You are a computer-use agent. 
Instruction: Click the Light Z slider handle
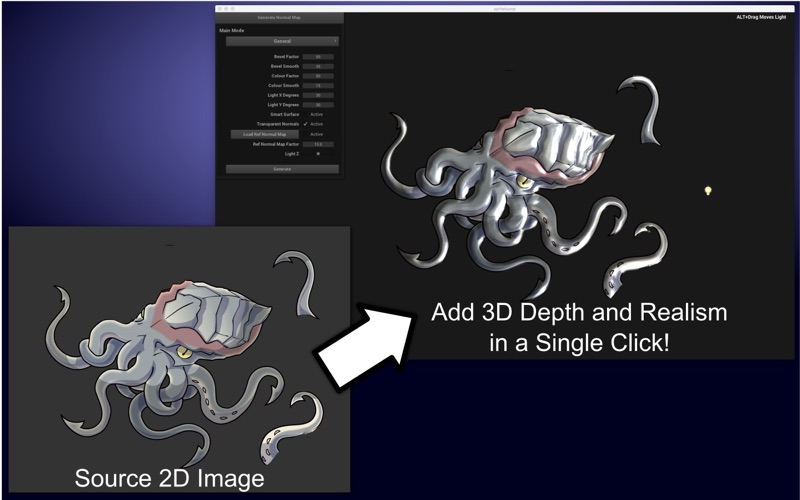point(318,154)
